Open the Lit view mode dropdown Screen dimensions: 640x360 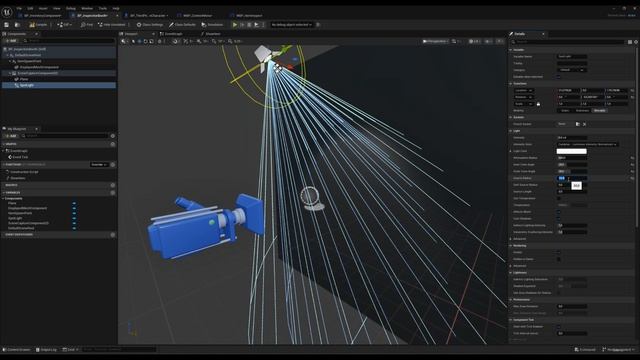click(x=474, y=41)
